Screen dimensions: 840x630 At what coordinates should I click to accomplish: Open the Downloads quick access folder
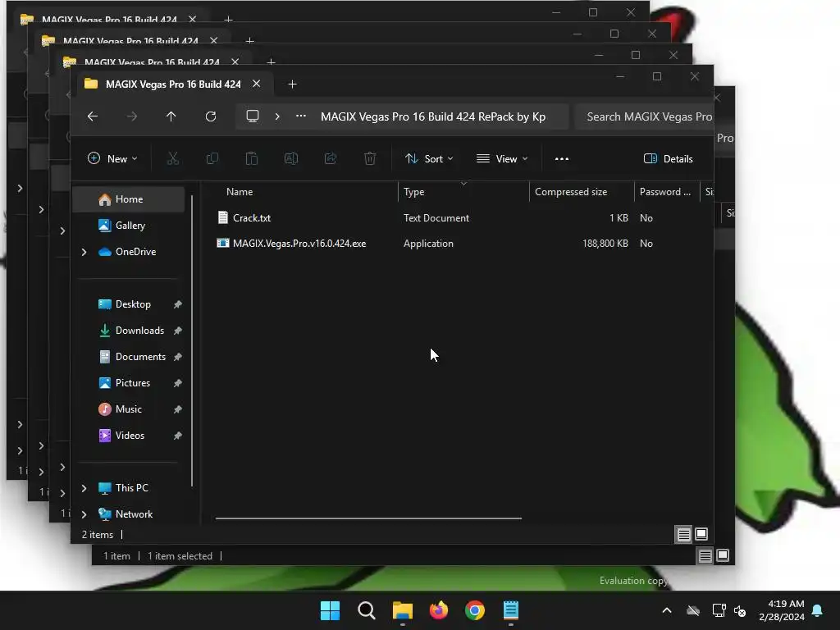pyautogui.click(x=139, y=331)
